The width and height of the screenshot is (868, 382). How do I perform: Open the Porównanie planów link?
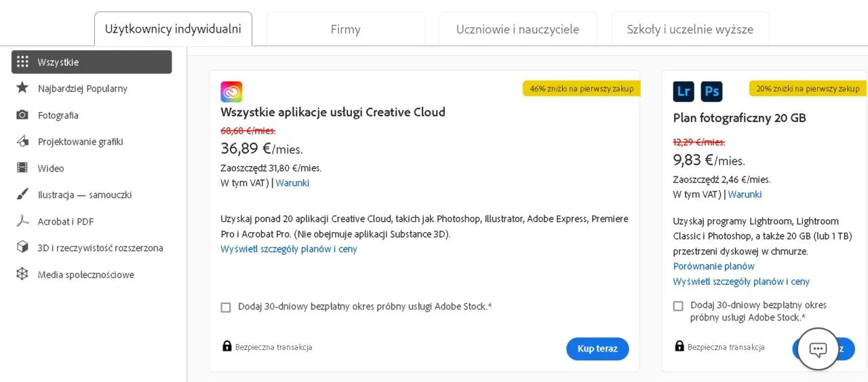pos(713,266)
